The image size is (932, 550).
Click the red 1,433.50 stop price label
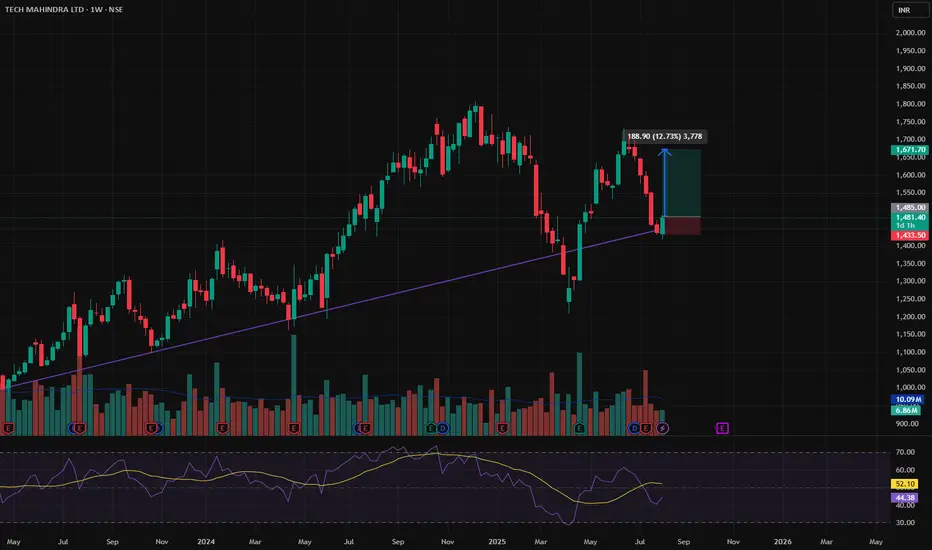pos(910,235)
